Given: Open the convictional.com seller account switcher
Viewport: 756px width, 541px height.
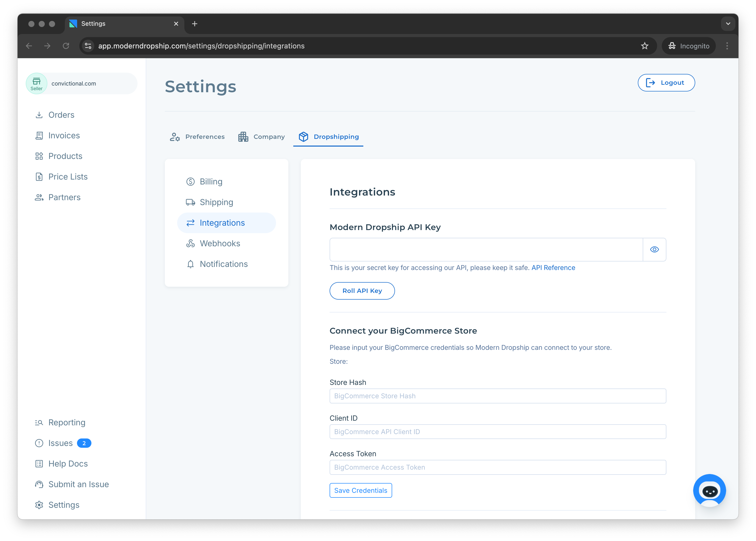Looking at the screenshot, I should point(82,84).
